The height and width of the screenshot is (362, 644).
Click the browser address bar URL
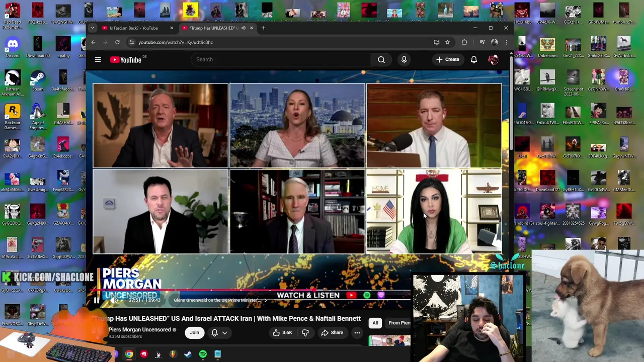tap(176, 42)
